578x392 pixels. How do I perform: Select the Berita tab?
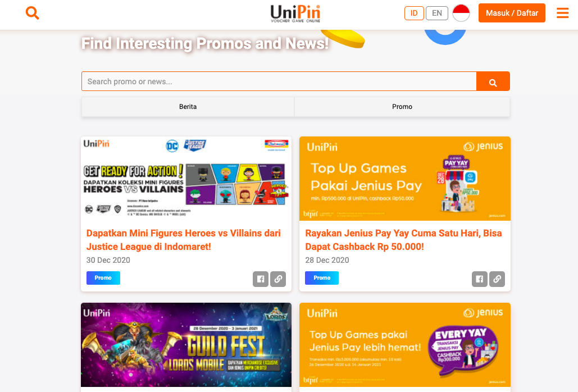[x=188, y=107]
